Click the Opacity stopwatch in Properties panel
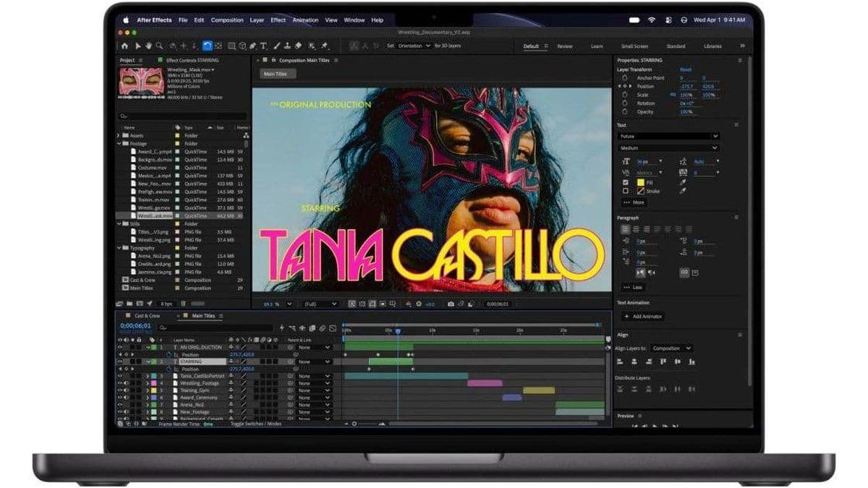The height and width of the screenshot is (488, 868). [x=625, y=112]
